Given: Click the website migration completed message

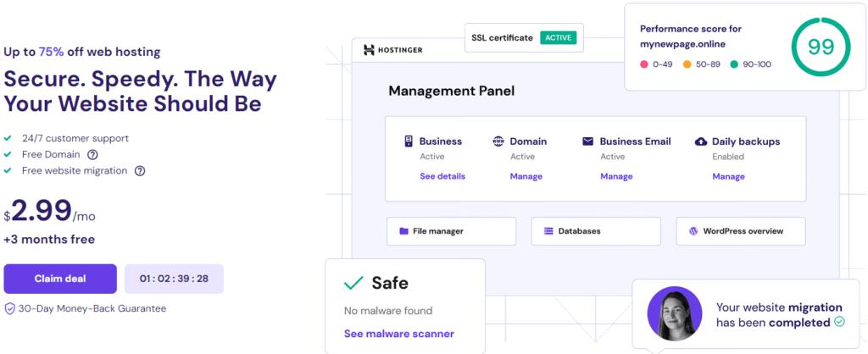Looking at the screenshot, I should point(780,315).
